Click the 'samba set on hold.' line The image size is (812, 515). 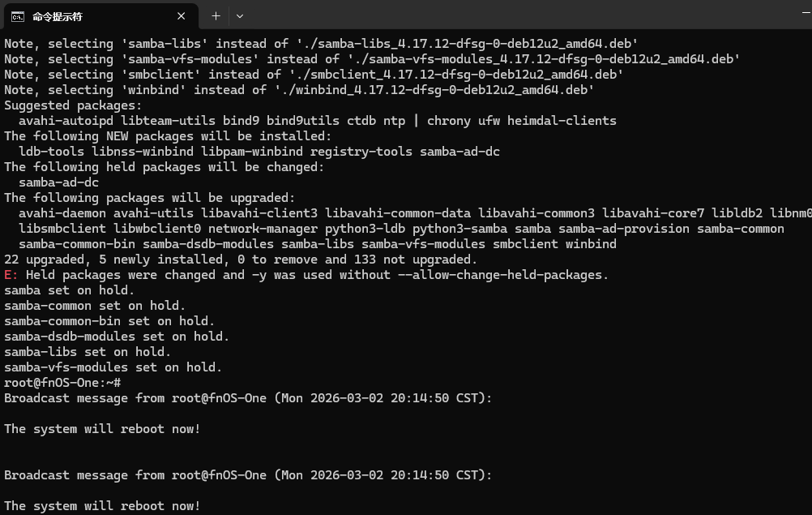pos(69,290)
